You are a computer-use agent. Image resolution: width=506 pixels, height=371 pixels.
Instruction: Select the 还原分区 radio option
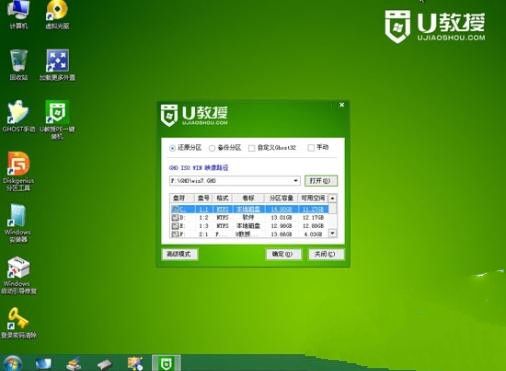pyautogui.click(x=185, y=148)
